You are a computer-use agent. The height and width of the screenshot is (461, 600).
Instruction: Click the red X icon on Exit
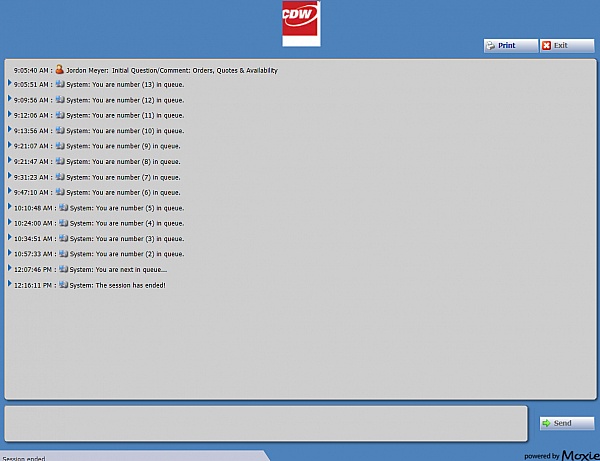[546, 46]
